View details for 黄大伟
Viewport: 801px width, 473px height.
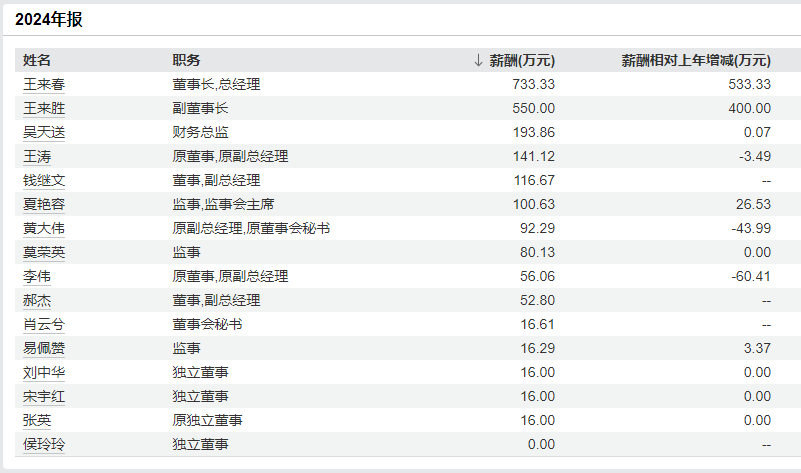[44, 228]
